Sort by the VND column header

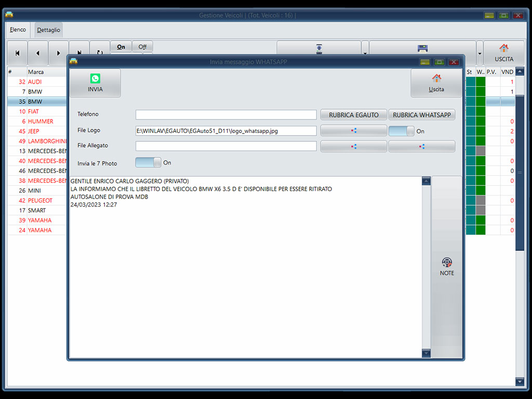[x=507, y=72]
